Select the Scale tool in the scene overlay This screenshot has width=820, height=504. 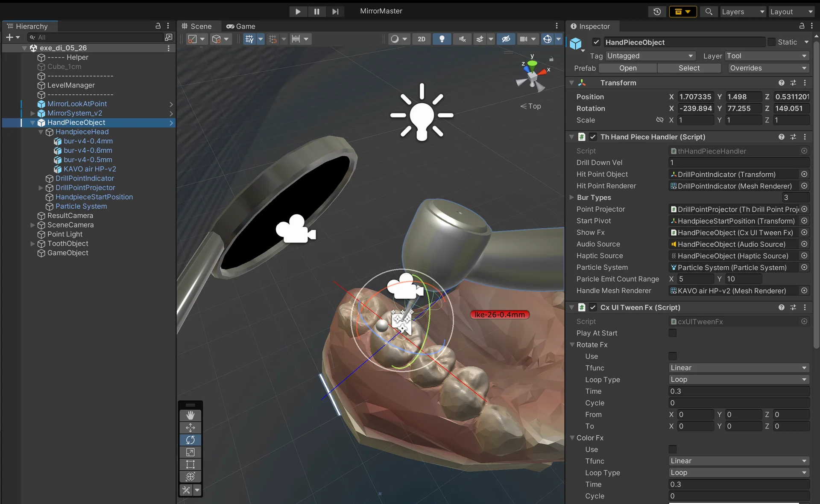point(190,452)
